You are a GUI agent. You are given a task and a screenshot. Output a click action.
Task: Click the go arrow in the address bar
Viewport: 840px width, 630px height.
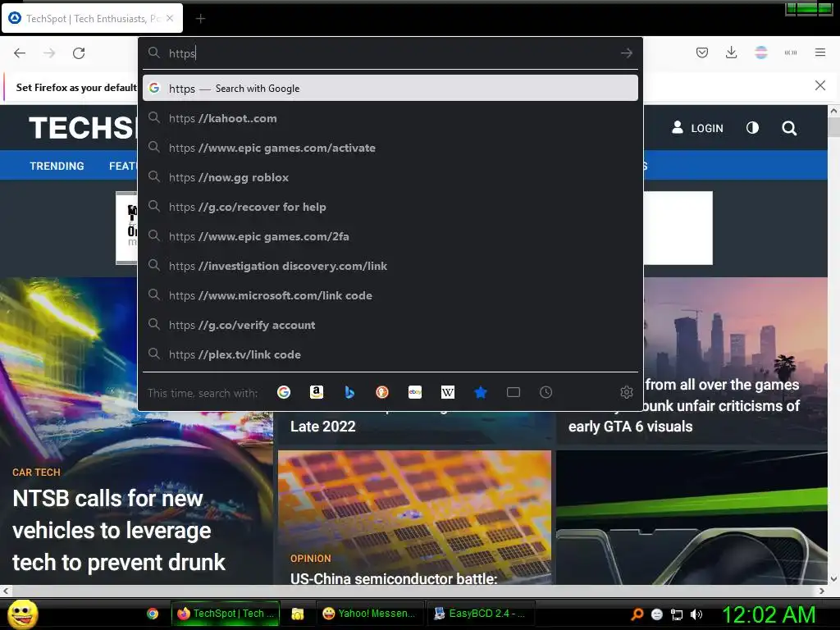pyautogui.click(x=626, y=53)
